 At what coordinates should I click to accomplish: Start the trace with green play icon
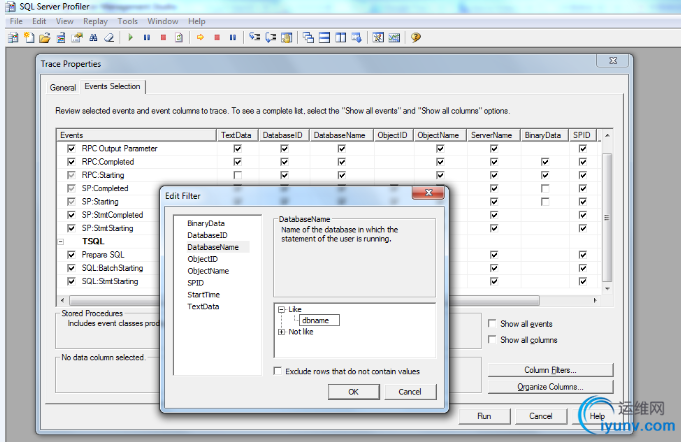tap(130, 38)
